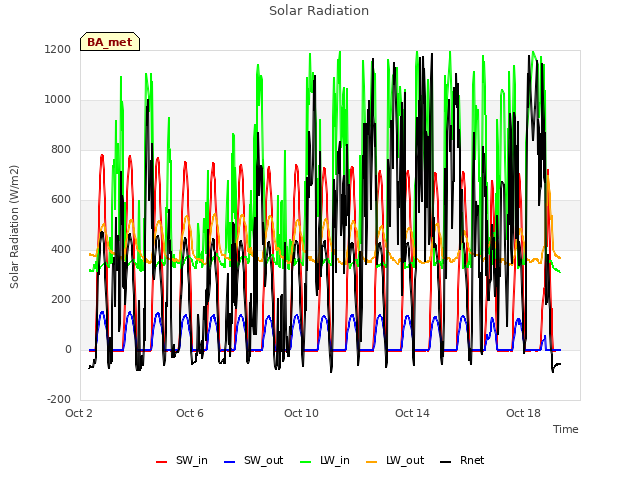The width and height of the screenshot is (640, 480).
Task: Click the 800 y-axis tick label
Action: [61, 149]
